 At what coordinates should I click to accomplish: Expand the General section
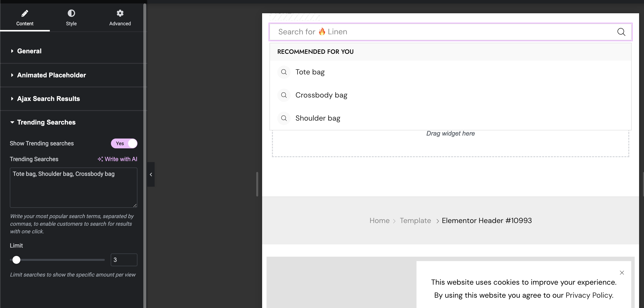click(x=29, y=51)
